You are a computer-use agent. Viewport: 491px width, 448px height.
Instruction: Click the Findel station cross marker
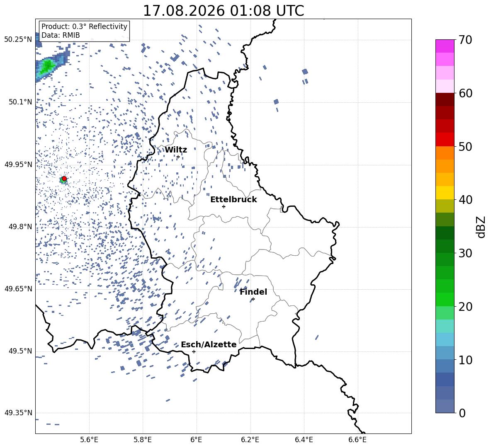click(x=253, y=299)
